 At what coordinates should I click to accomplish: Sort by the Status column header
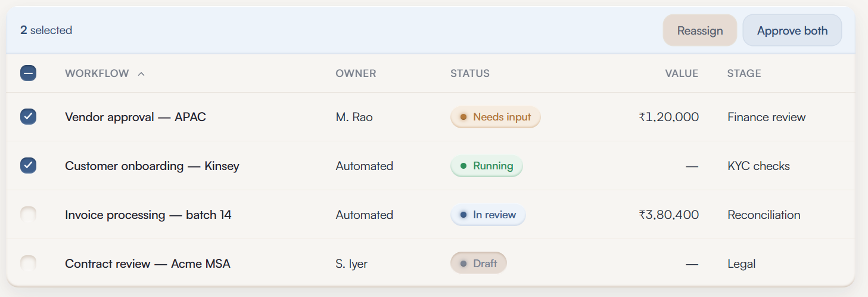[x=470, y=73]
